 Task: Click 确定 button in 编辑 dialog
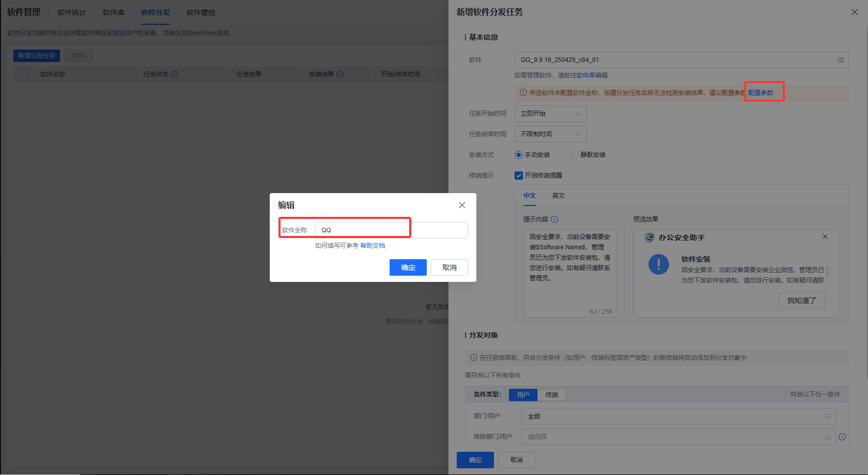[408, 267]
